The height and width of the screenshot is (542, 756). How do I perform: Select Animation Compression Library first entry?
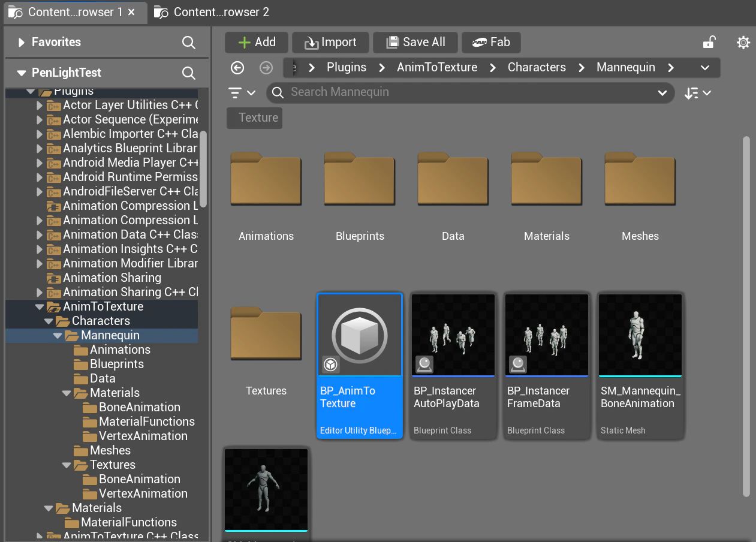(130, 206)
